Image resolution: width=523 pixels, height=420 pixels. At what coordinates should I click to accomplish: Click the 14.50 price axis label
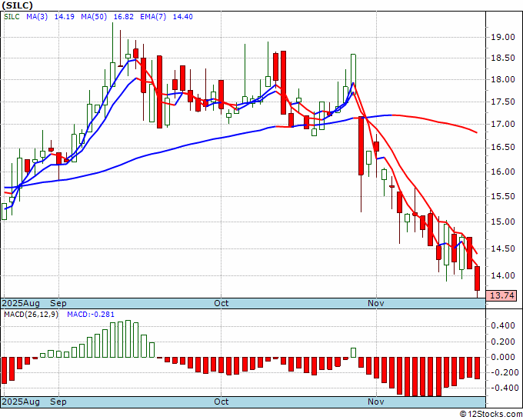point(503,248)
